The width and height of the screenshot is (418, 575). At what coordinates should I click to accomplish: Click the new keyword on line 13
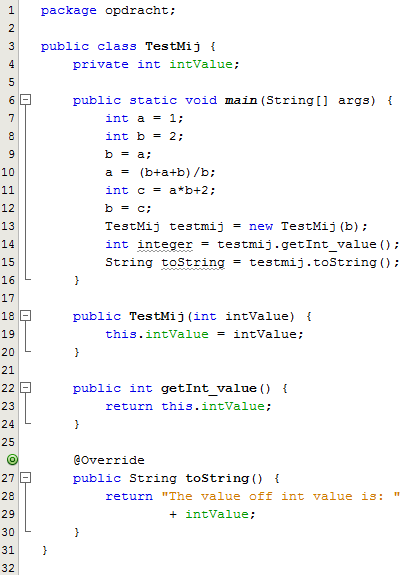click(x=261, y=226)
